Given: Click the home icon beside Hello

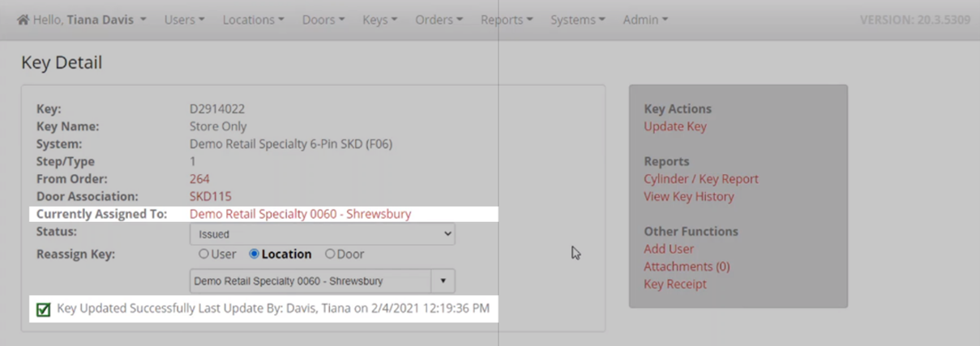Looking at the screenshot, I should pos(23,19).
